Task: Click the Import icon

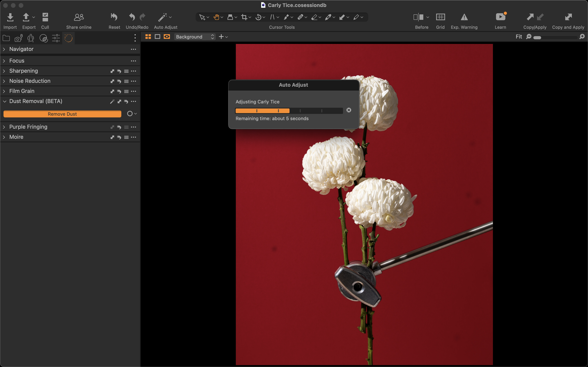Action: pyautogui.click(x=10, y=17)
